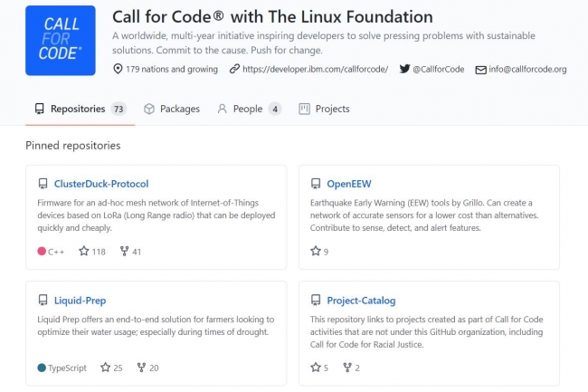Switch to the Packages tab
Image resolution: width=588 pixels, height=392 pixels.
pos(172,109)
